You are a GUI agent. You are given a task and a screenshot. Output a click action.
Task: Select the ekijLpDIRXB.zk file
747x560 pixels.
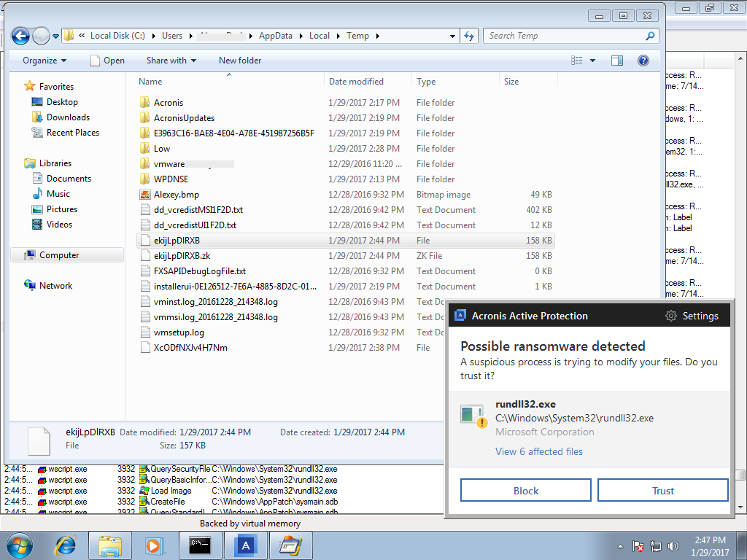tap(182, 256)
